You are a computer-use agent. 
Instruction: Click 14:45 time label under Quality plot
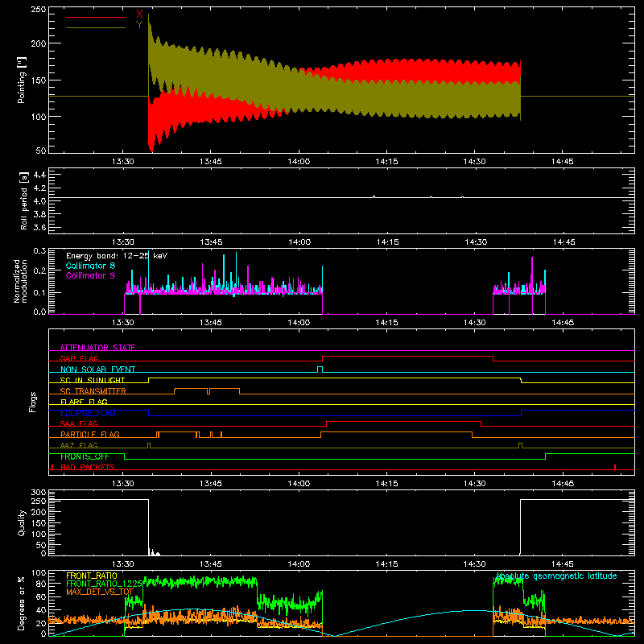point(563,564)
